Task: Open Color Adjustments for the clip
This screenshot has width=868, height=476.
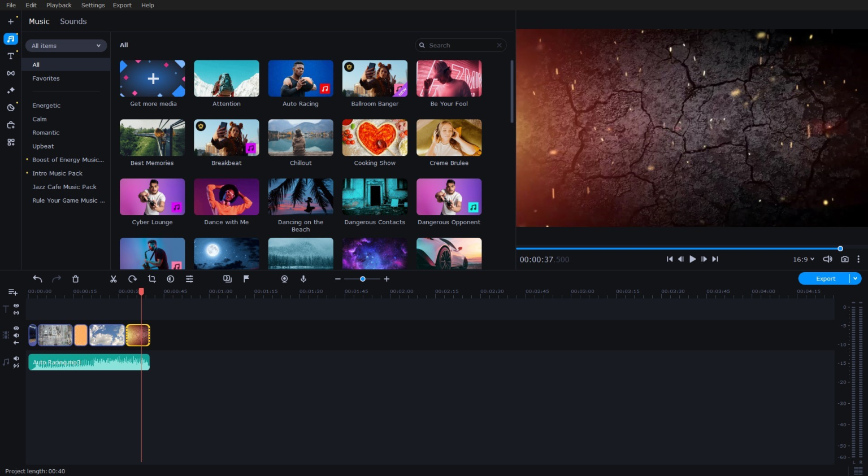Action: tap(171, 278)
